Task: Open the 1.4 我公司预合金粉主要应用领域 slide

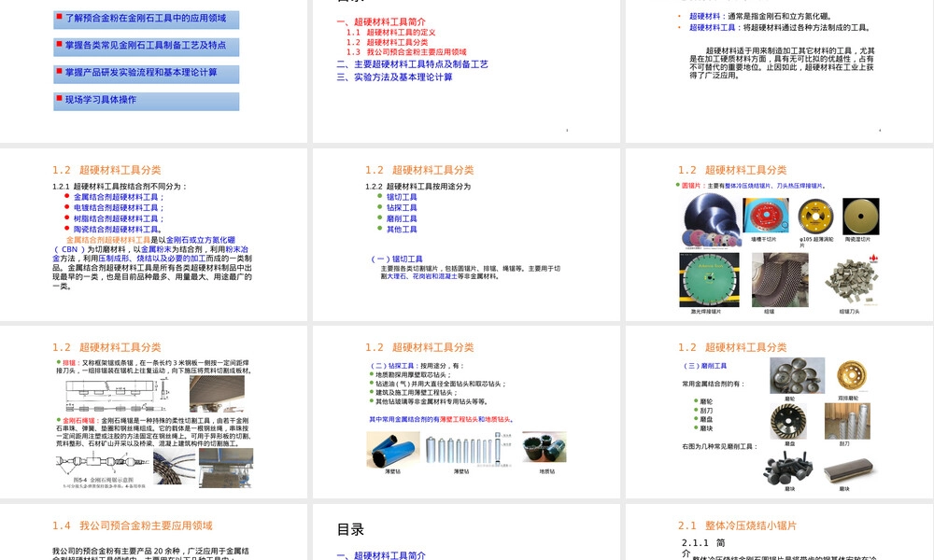Action: pos(154,532)
